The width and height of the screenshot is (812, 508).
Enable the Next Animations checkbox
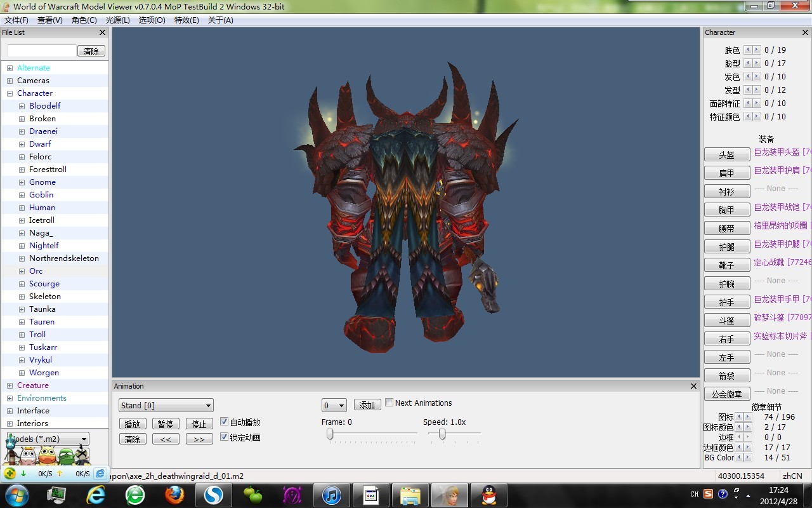pos(390,403)
